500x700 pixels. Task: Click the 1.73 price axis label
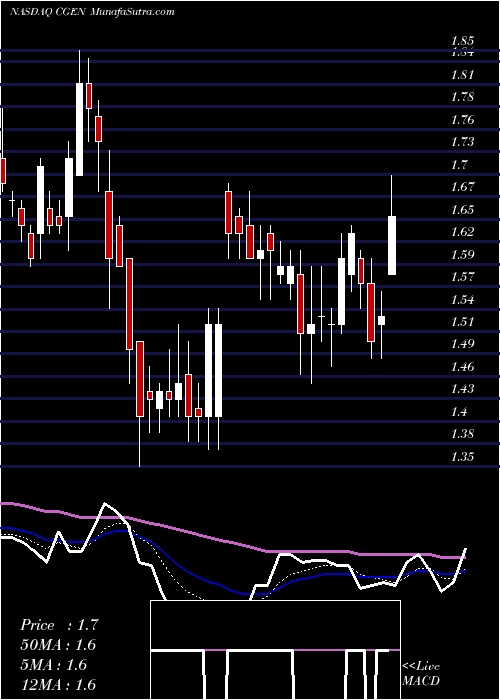463,142
